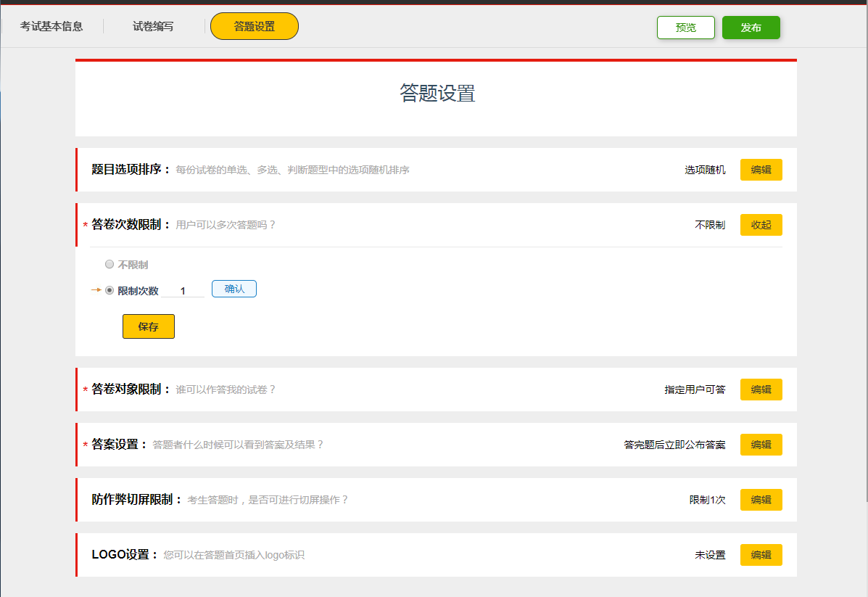868x597 pixels.
Task: Click the 限制1次 status text
Action: point(707,500)
